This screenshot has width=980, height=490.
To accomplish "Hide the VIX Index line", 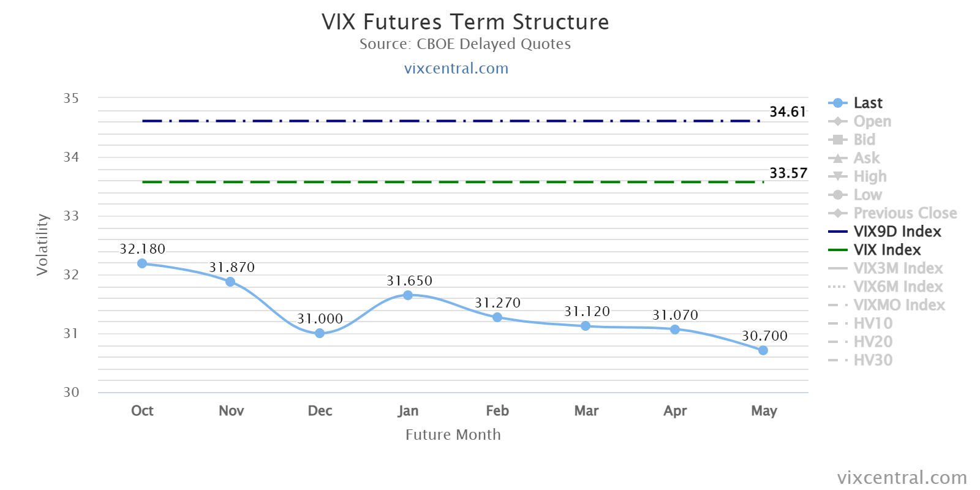I will pyautogui.click(x=874, y=250).
